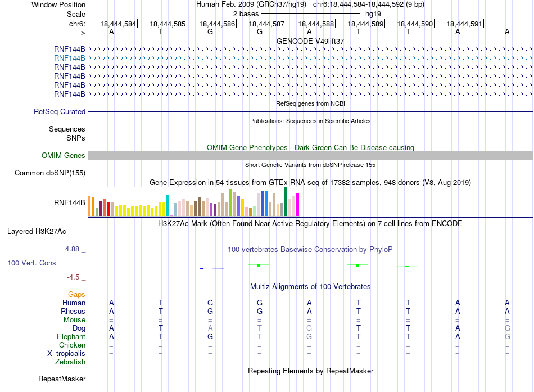Open the RefSeq Curated track label
This screenshot has width=534, height=392.
click(x=60, y=111)
